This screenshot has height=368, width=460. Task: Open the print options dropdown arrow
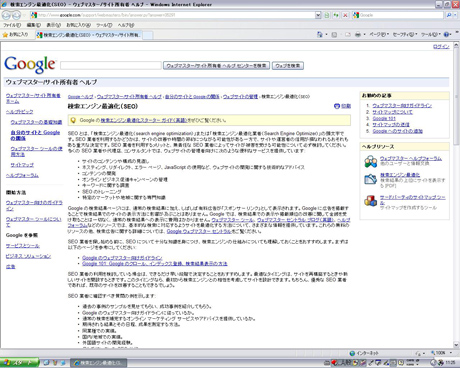tap(364, 34)
